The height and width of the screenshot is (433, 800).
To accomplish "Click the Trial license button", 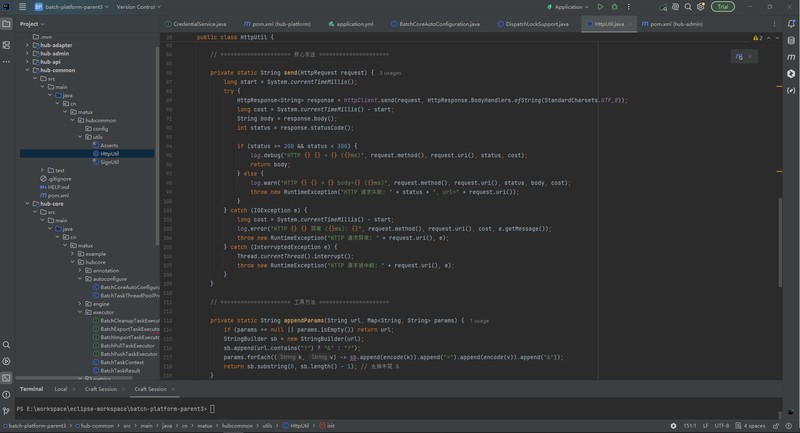I will [x=723, y=7].
